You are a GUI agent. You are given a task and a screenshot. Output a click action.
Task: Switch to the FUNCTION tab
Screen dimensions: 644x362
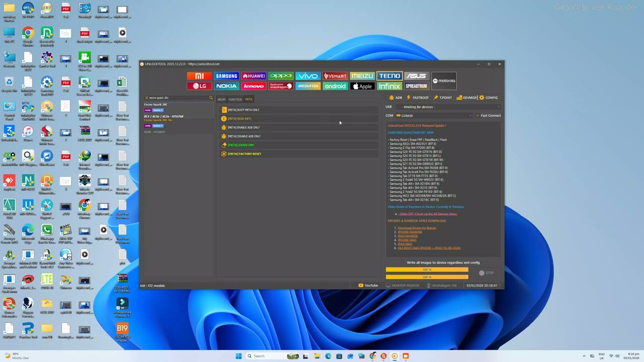(235, 100)
